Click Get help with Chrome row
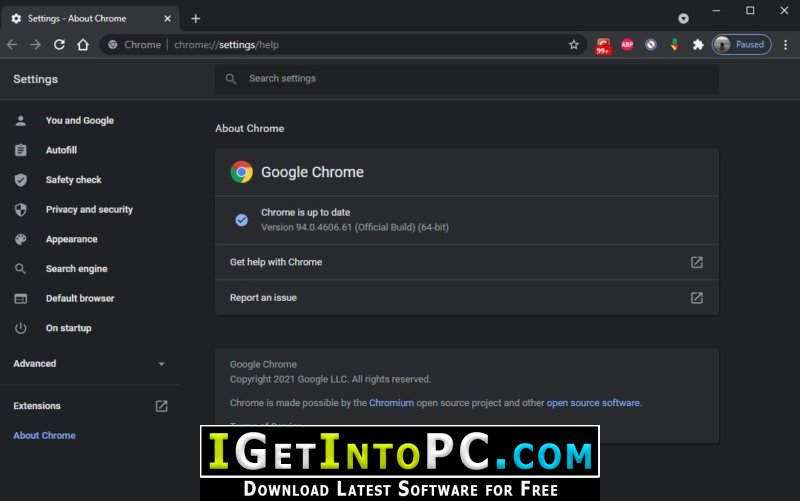Screen dimensions: 800x501 point(467,262)
